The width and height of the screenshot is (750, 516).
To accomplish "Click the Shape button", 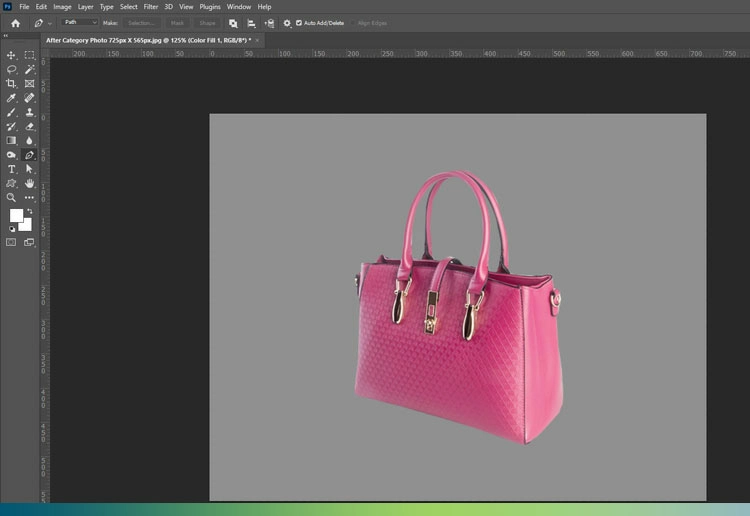I will tap(207, 23).
